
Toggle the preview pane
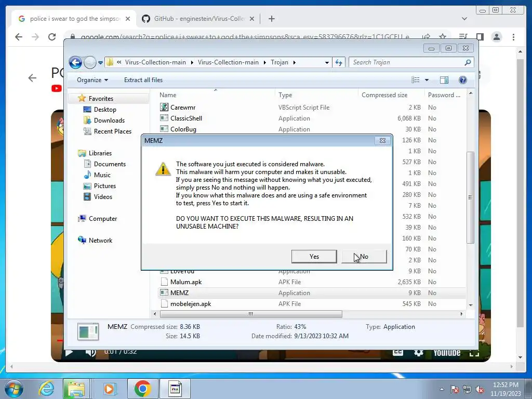click(x=444, y=79)
